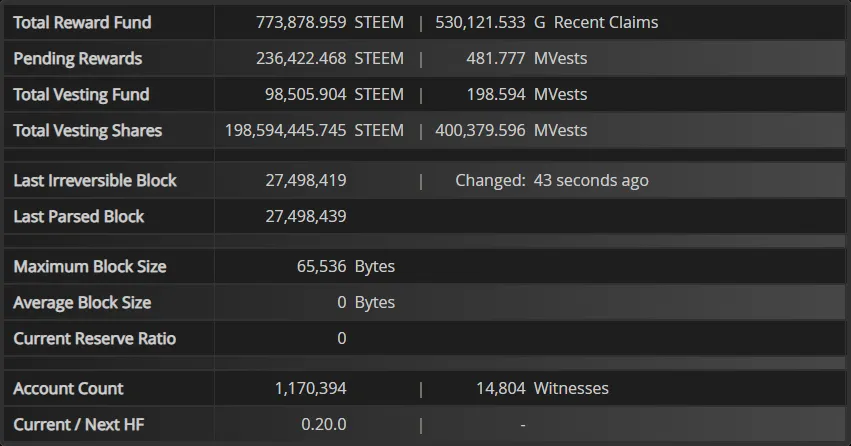The image size is (851, 446).
Task: Click the Current / Next HF label
Action: tap(79, 424)
